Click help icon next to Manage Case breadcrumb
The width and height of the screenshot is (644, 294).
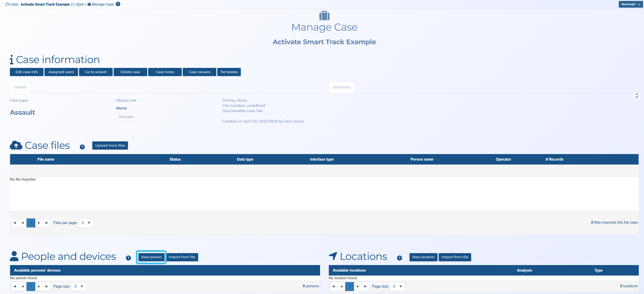pos(118,4)
